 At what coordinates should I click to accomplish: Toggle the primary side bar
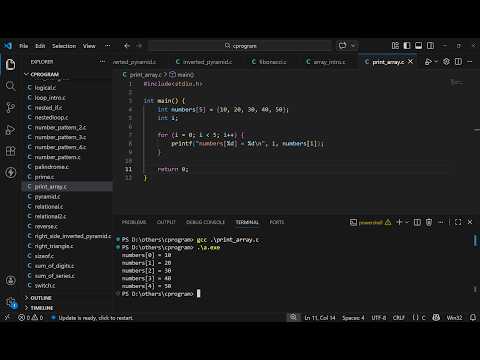pos(407,46)
